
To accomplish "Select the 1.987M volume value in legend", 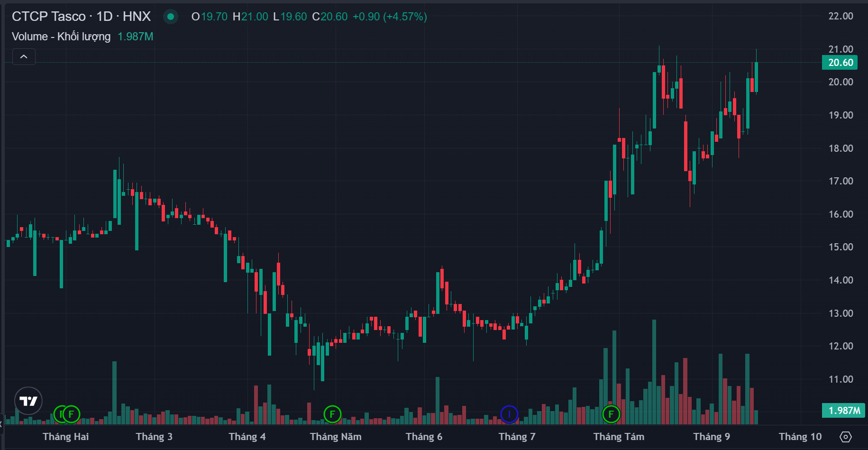I will 136,37.
